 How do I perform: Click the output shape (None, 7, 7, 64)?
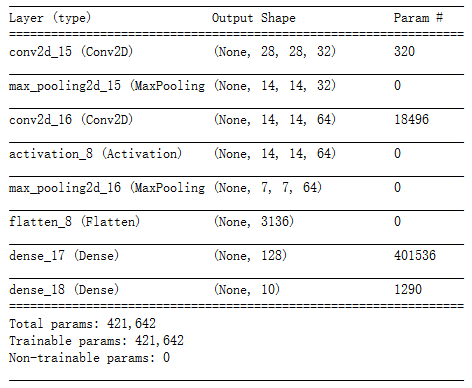(x=268, y=188)
